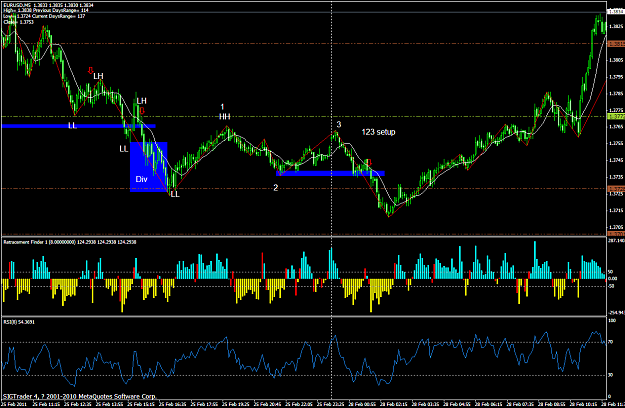Click the 1.3715 price scale label
Image resolution: width=625 pixels, height=408 pixels.
click(616, 210)
